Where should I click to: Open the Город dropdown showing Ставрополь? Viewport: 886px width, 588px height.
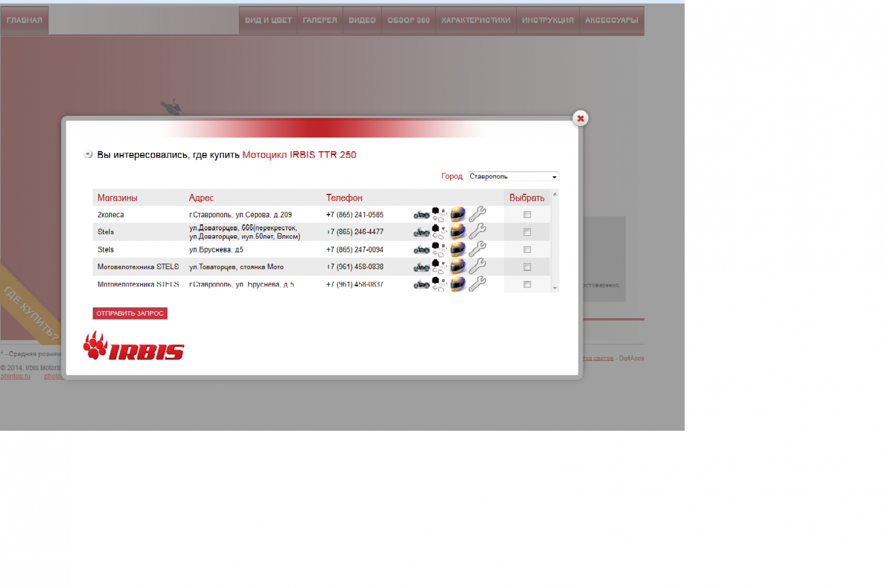coord(513,177)
